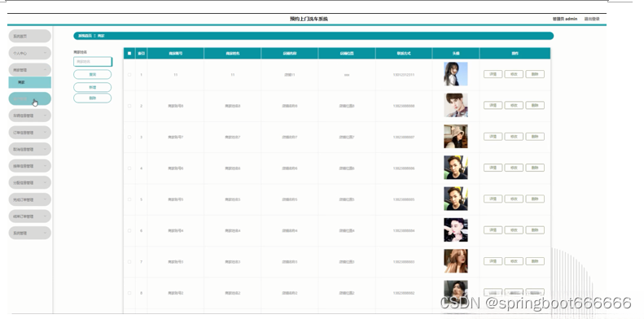This screenshot has width=644, height=319.
Task: Click 退出登录 in the top bar
Action: point(592,19)
